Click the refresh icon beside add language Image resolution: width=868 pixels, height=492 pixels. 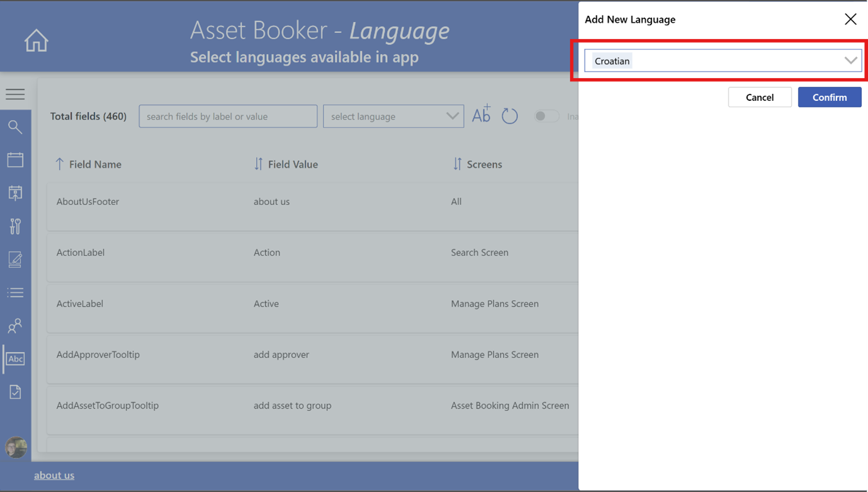tap(509, 116)
